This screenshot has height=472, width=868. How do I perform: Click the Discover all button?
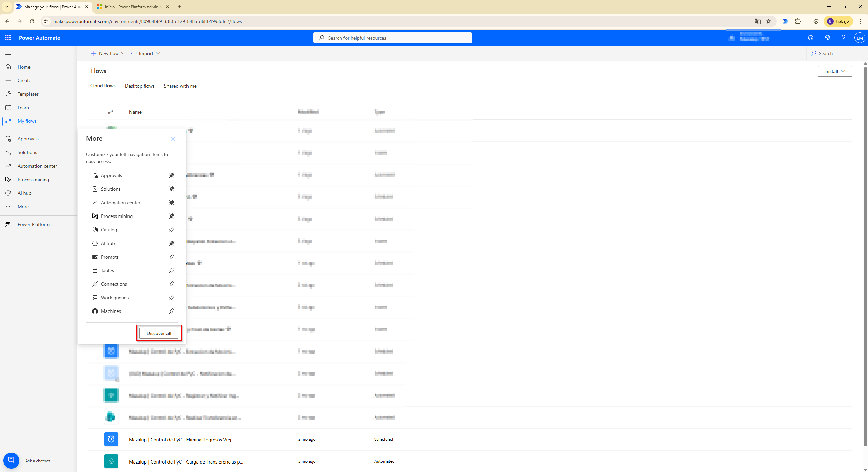(159, 333)
